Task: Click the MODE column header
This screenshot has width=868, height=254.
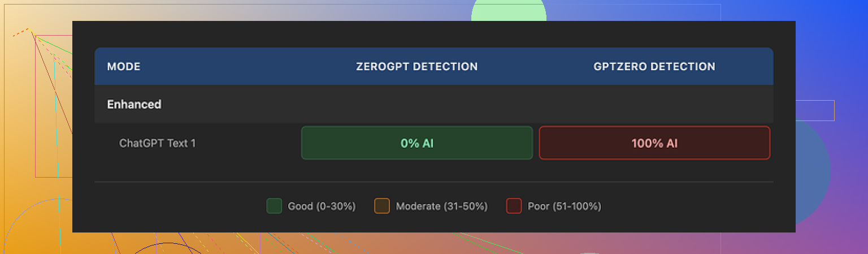Action: coord(124,67)
